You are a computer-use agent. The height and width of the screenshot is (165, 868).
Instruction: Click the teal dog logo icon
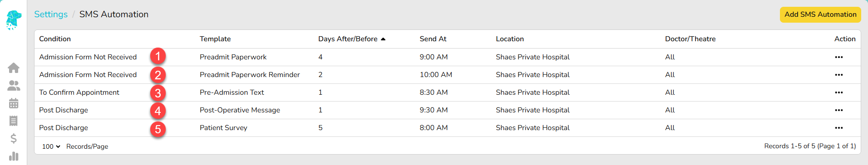[14, 20]
